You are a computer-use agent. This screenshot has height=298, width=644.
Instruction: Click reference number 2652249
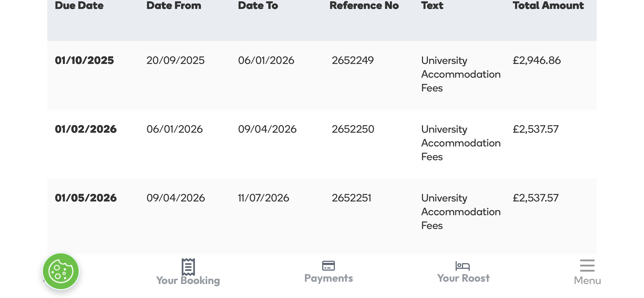click(x=353, y=60)
